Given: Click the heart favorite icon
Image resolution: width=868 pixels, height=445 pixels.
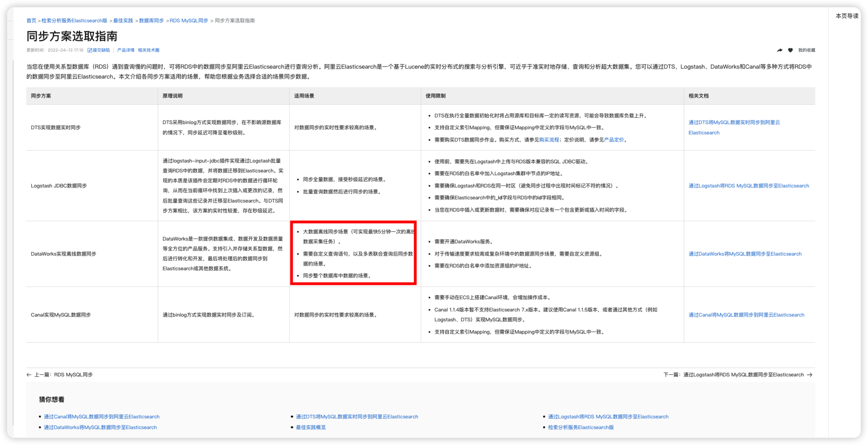Looking at the screenshot, I should click(x=790, y=50).
